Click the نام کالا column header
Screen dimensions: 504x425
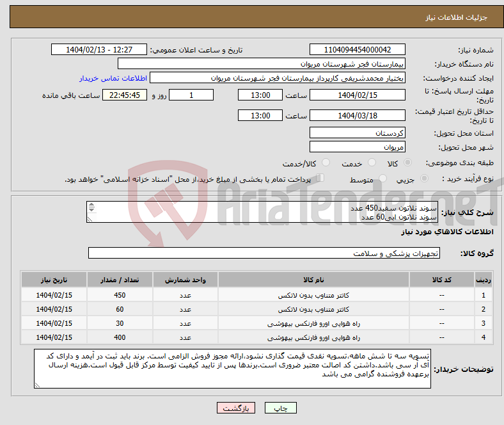point(313,280)
